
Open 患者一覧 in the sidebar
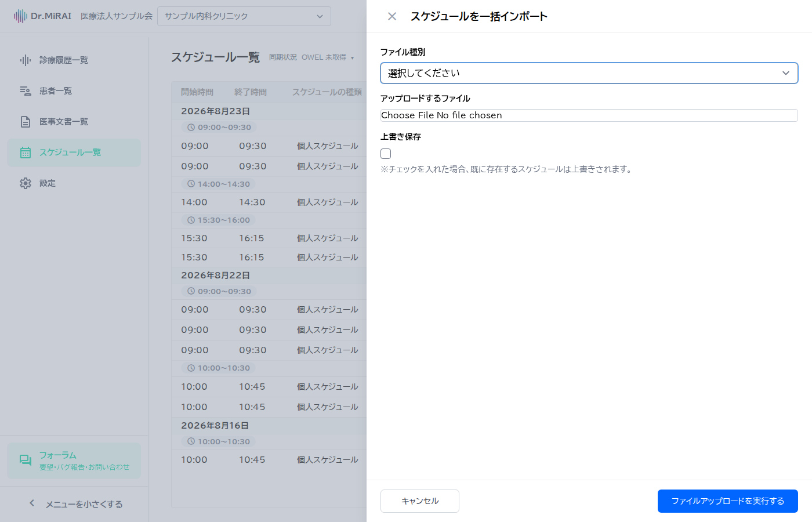click(74, 91)
